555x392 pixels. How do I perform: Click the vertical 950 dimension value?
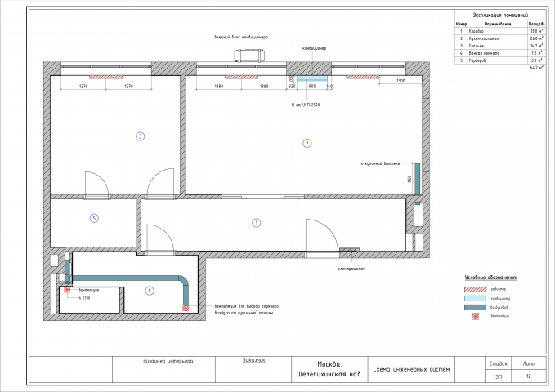point(410,179)
